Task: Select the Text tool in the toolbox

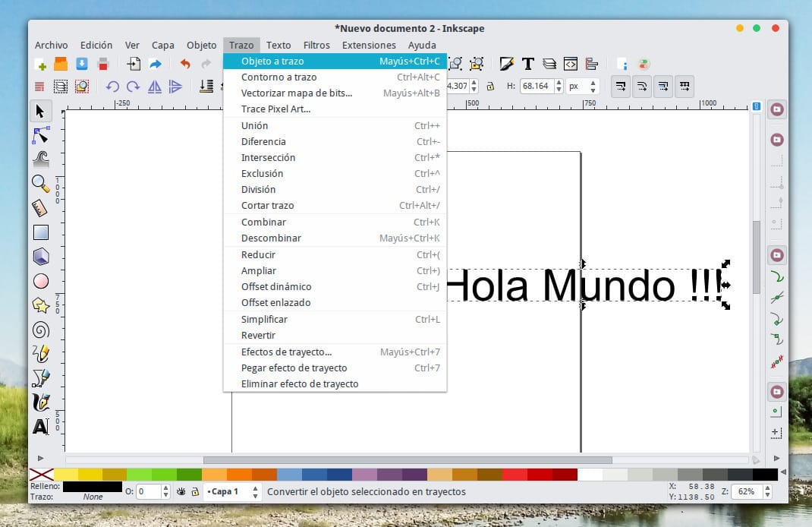Action: point(40,427)
